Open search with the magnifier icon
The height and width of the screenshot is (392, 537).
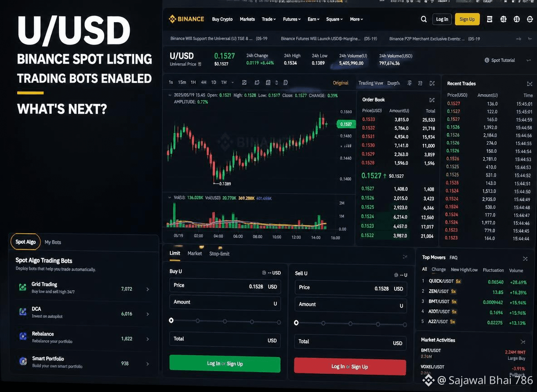[x=424, y=19]
